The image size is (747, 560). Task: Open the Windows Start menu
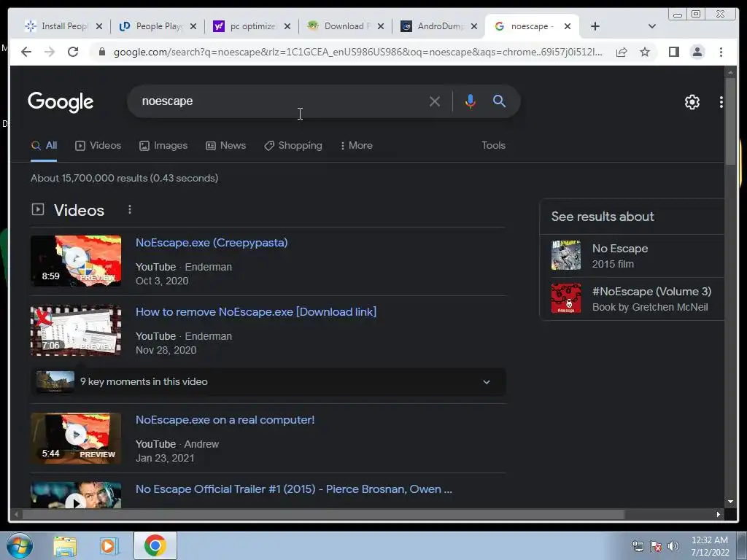coord(20,545)
